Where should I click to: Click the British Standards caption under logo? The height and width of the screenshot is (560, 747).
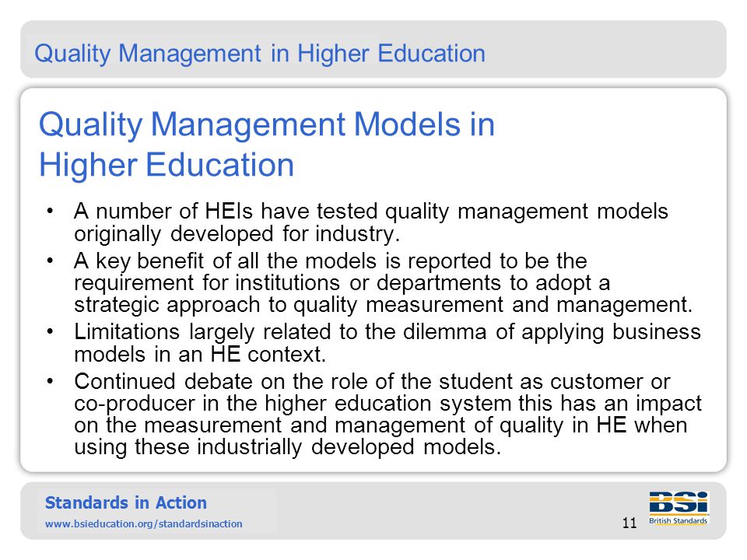pos(678,521)
